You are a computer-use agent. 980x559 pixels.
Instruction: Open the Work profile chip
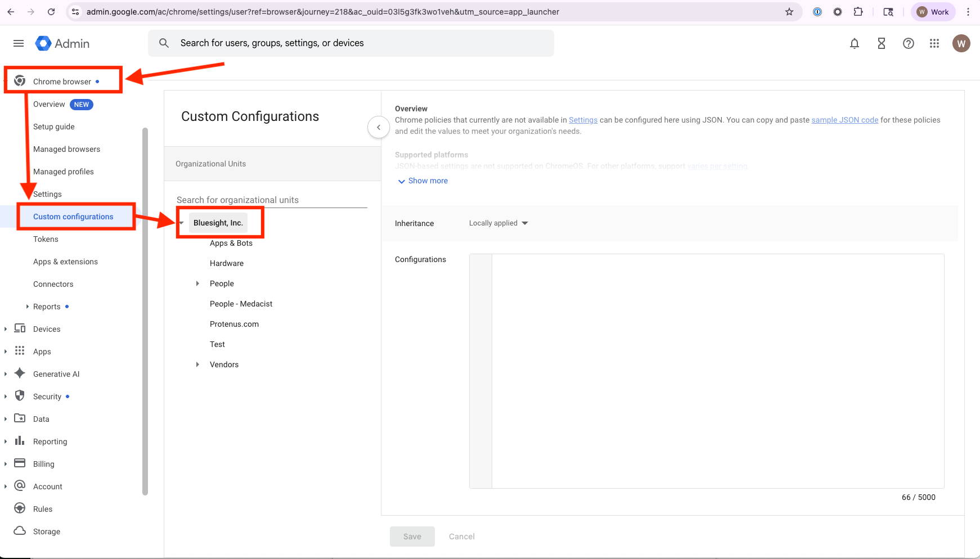click(x=933, y=12)
